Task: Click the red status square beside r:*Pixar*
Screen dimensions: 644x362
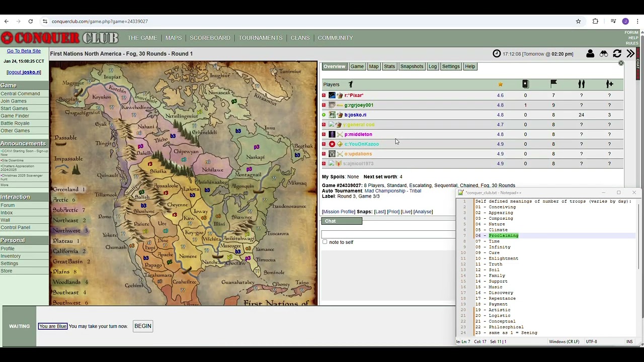Action: pos(324,95)
